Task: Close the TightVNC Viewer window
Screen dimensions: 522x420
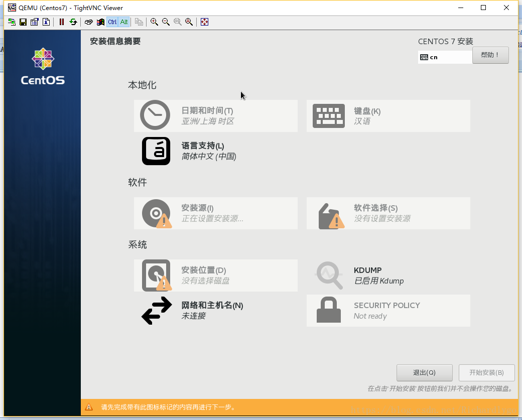Action: [x=506, y=8]
